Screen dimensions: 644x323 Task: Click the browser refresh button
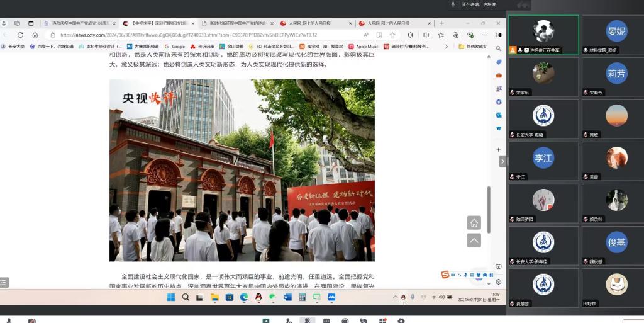pyautogui.click(x=20, y=35)
